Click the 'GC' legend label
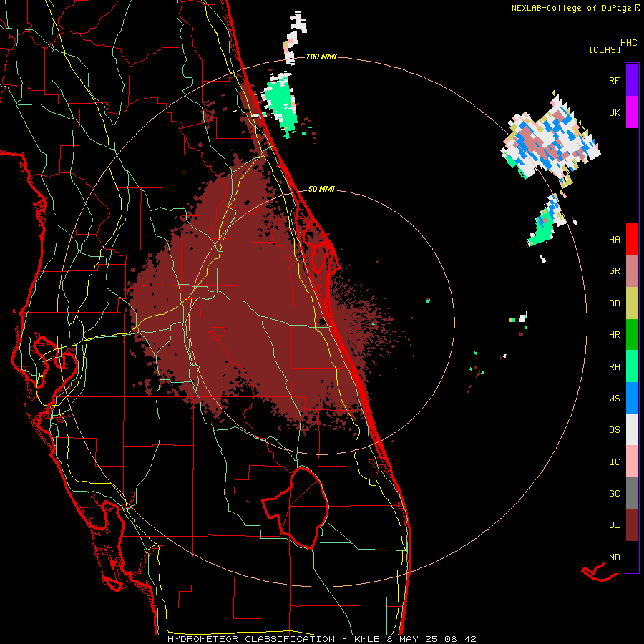The width and height of the screenshot is (644, 644). point(614,494)
